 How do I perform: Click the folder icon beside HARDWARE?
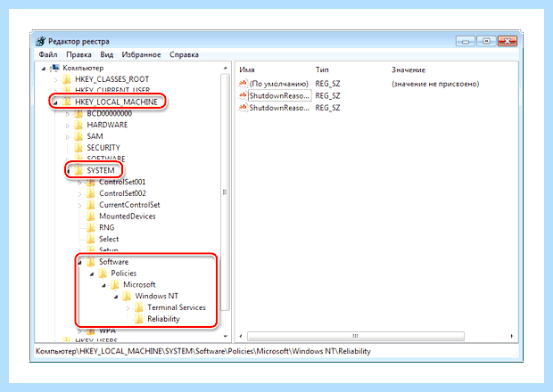tap(78, 125)
